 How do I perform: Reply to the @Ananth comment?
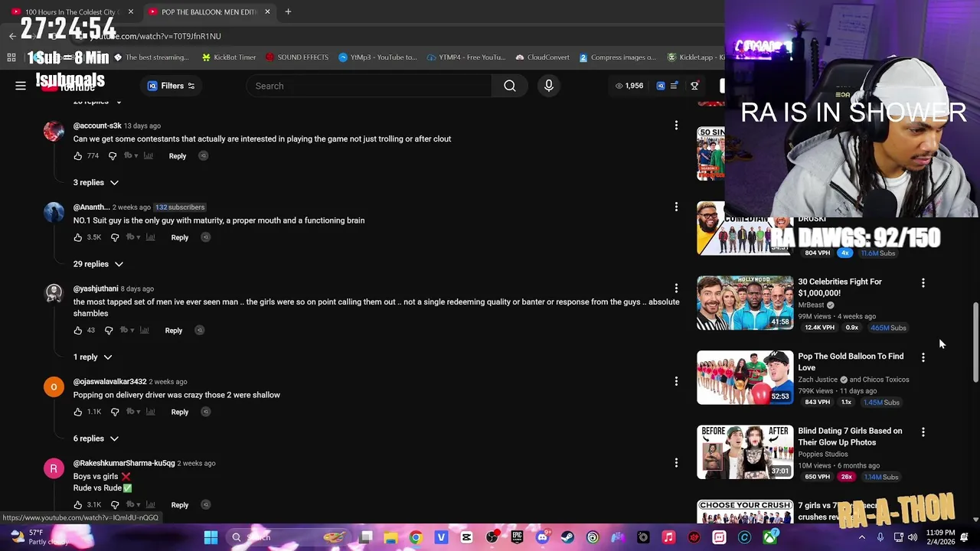[179, 237]
